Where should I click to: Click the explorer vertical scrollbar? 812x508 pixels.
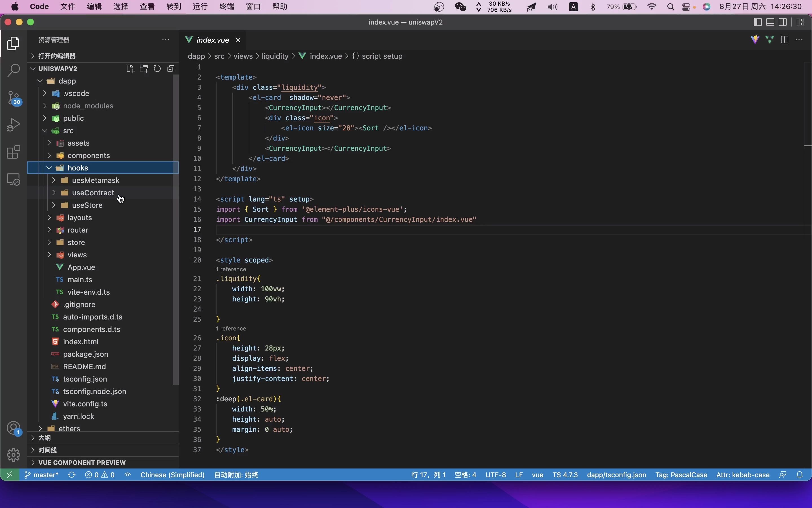[x=175, y=230]
